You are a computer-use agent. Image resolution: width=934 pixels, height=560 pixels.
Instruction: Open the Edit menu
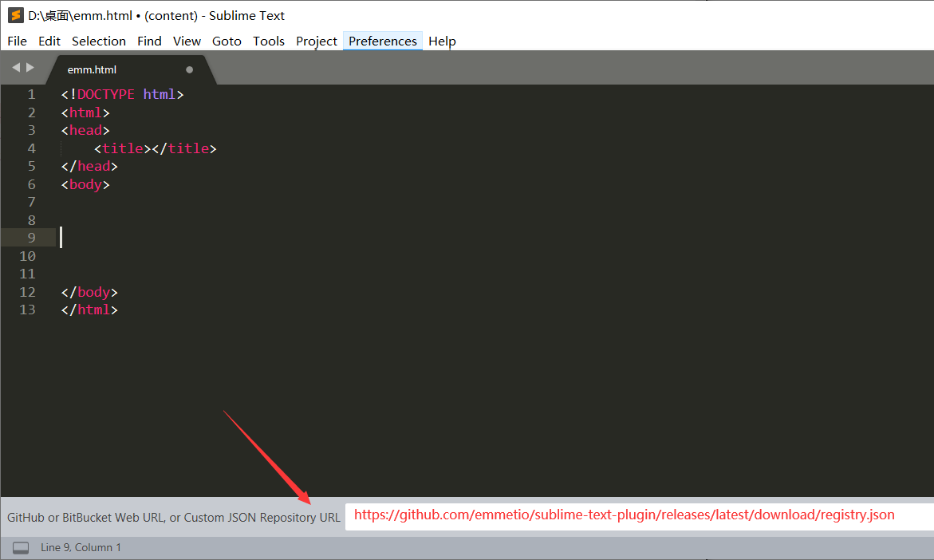point(49,41)
